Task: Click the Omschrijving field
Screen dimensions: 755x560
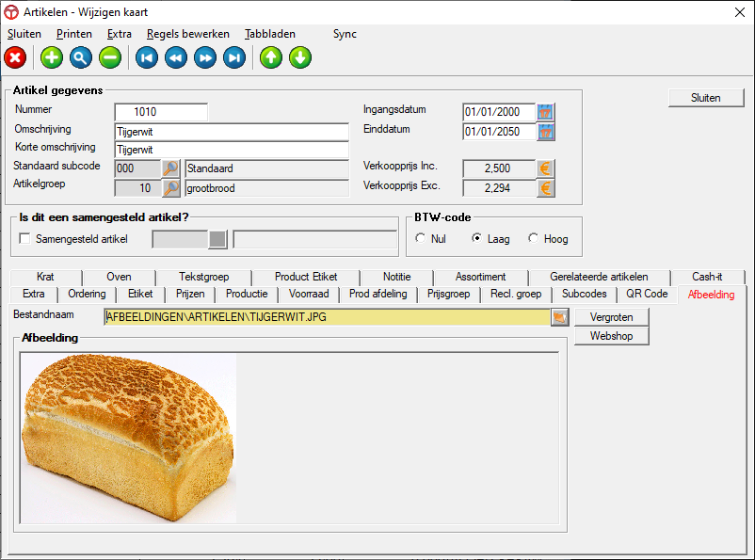Action: click(232, 132)
